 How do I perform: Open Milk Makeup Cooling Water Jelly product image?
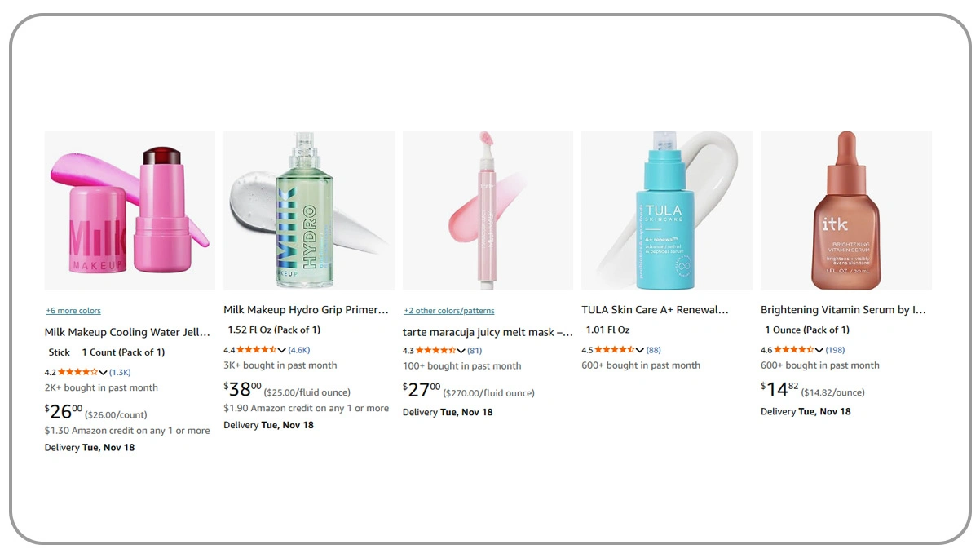130,210
